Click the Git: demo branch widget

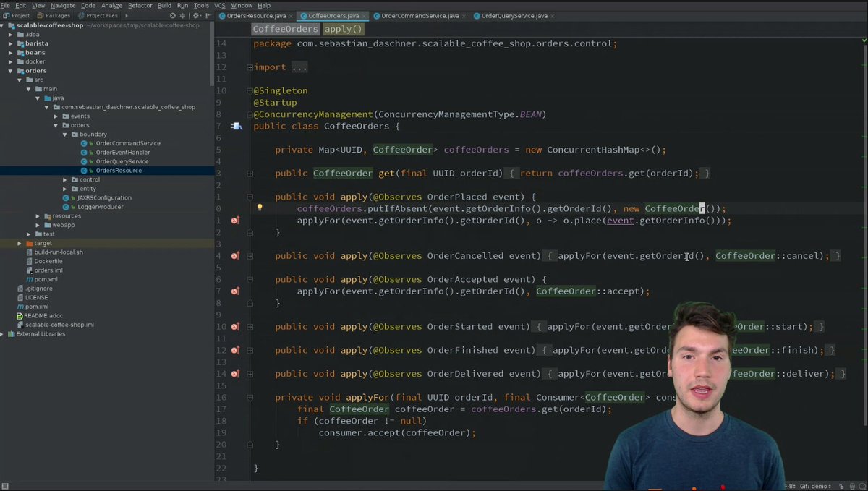815,486
